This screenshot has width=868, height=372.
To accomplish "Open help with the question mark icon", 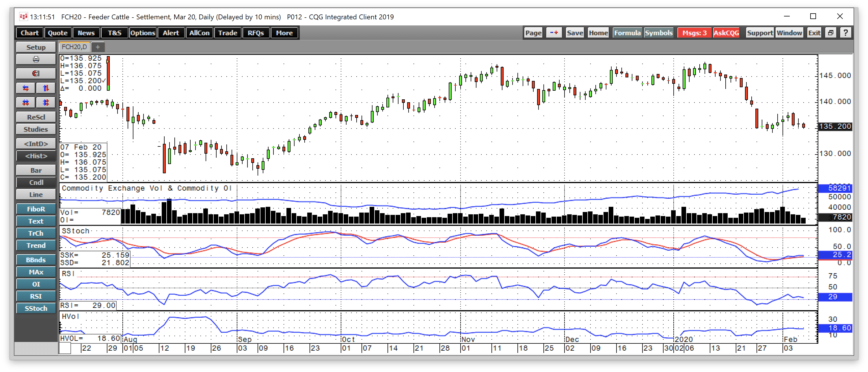I will 845,33.
